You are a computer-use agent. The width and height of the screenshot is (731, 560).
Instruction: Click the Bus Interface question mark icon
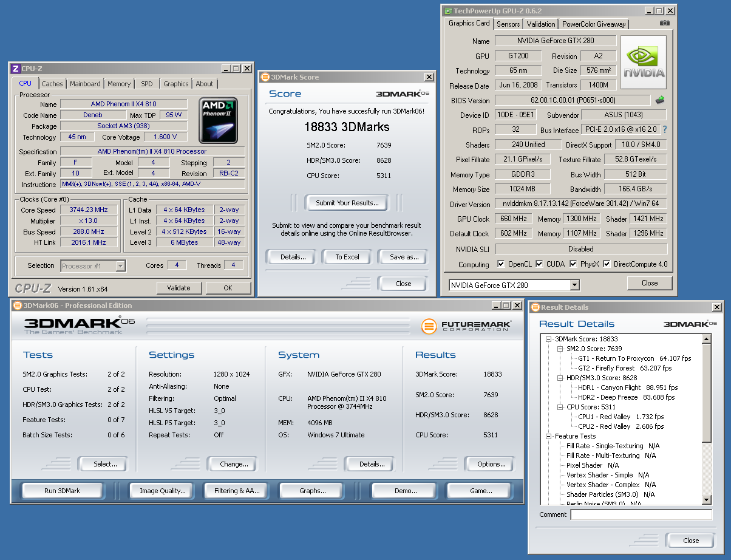664,130
